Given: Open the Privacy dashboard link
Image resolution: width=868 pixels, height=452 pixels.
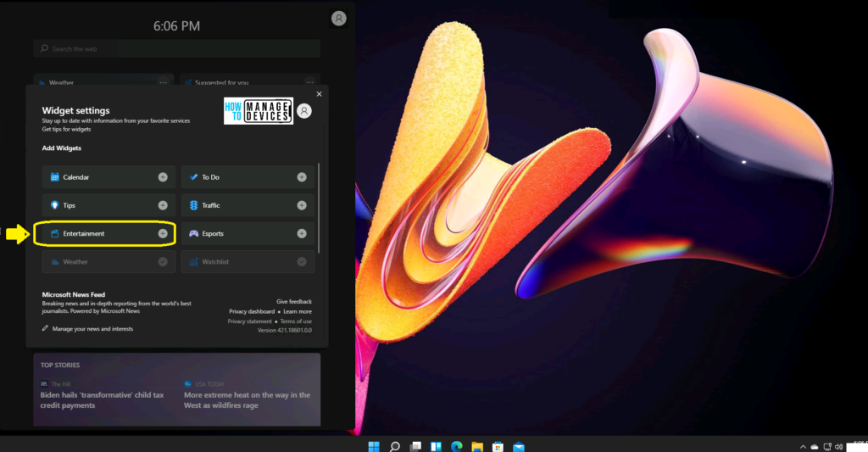Looking at the screenshot, I should [252, 311].
